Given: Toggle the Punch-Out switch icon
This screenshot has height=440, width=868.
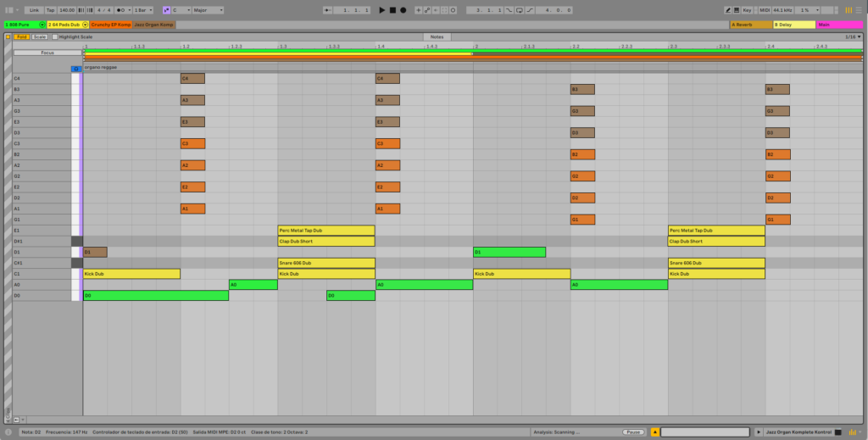Looking at the screenshot, I should click(x=530, y=10).
